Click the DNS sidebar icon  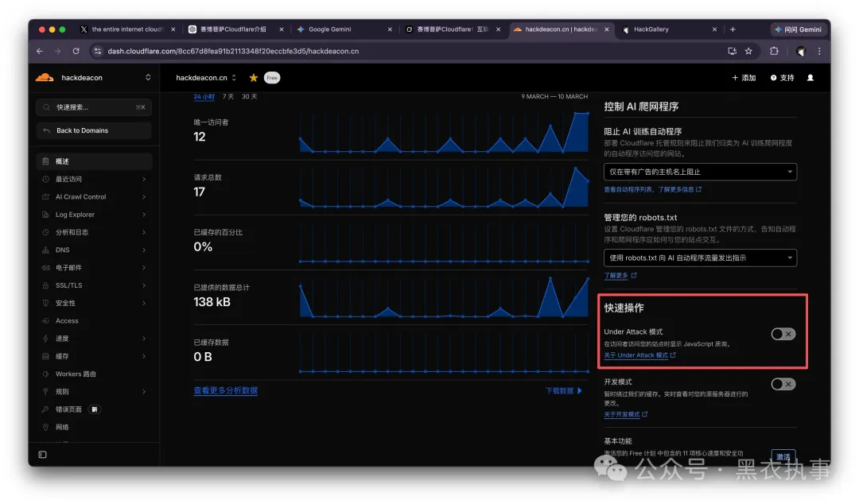(45, 250)
